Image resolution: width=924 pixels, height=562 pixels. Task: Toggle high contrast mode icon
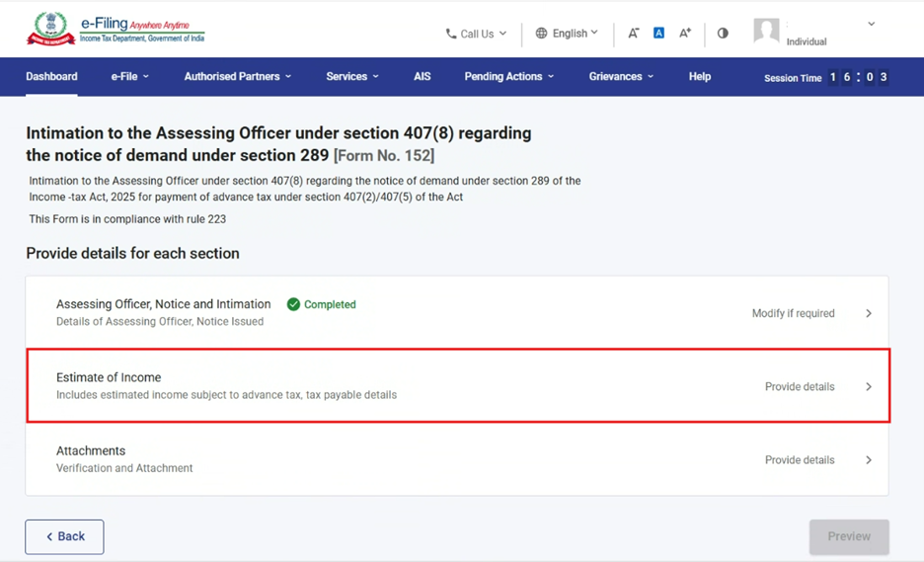coord(723,33)
